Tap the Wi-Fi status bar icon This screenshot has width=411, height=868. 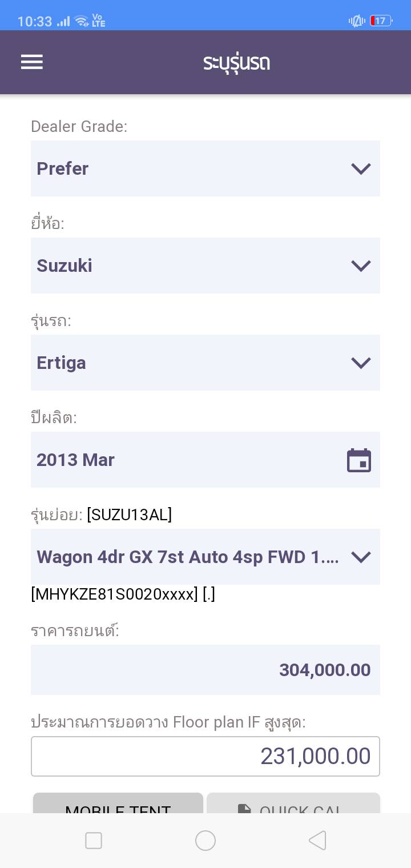click(x=82, y=21)
